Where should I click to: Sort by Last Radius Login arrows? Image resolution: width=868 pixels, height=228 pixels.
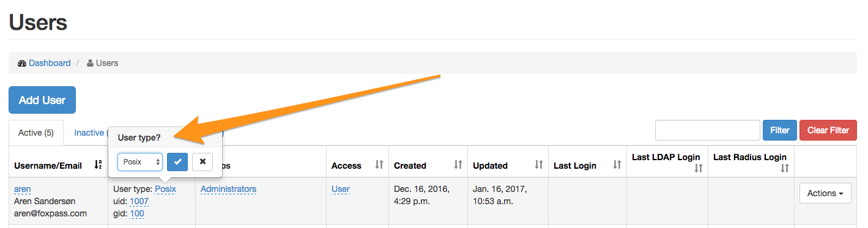coord(785,168)
